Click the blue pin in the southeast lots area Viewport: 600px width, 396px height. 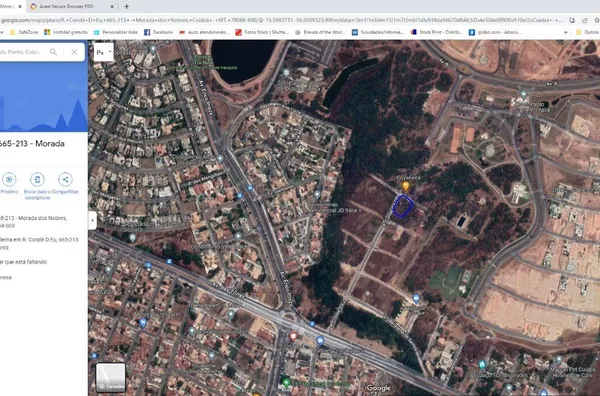pos(416,298)
